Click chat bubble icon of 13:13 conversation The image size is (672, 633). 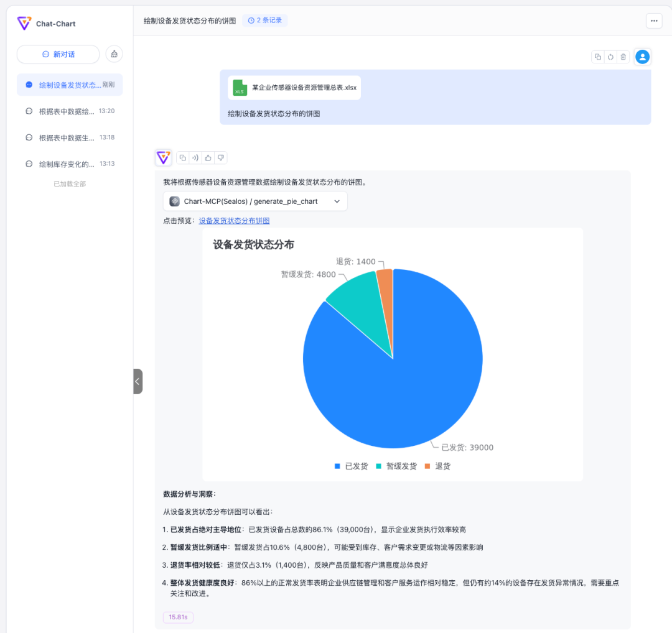coord(29,164)
